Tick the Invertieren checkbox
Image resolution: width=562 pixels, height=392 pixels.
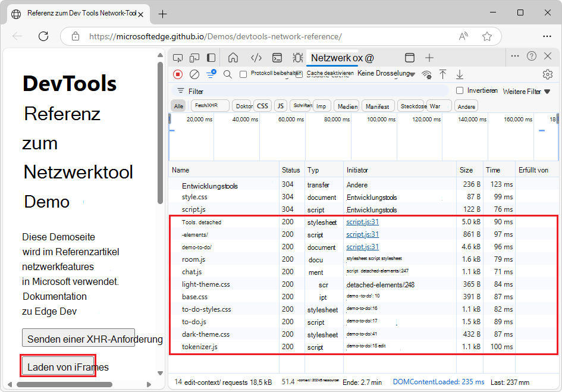460,90
